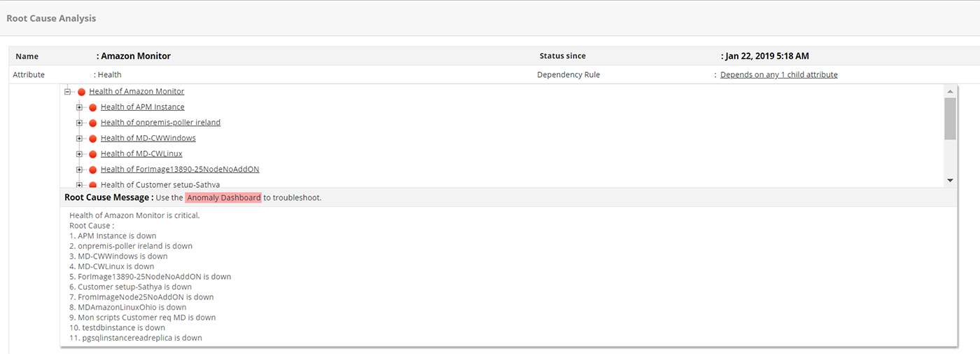This screenshot has height=354, width=980.
Task: Expand the ForImage13890-25NodeNoAddON node
Action: click(80, 170)
